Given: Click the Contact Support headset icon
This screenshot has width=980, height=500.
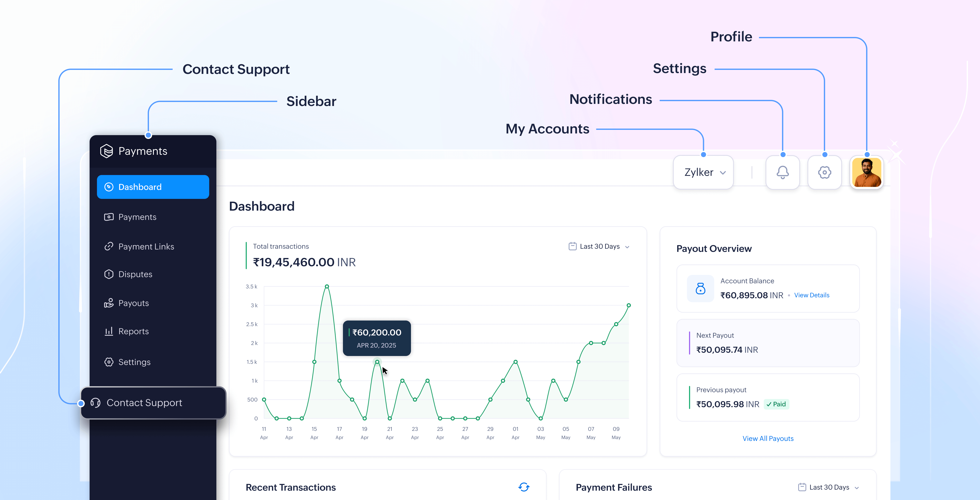Looking at the screenshot, I should coord(96,403).
